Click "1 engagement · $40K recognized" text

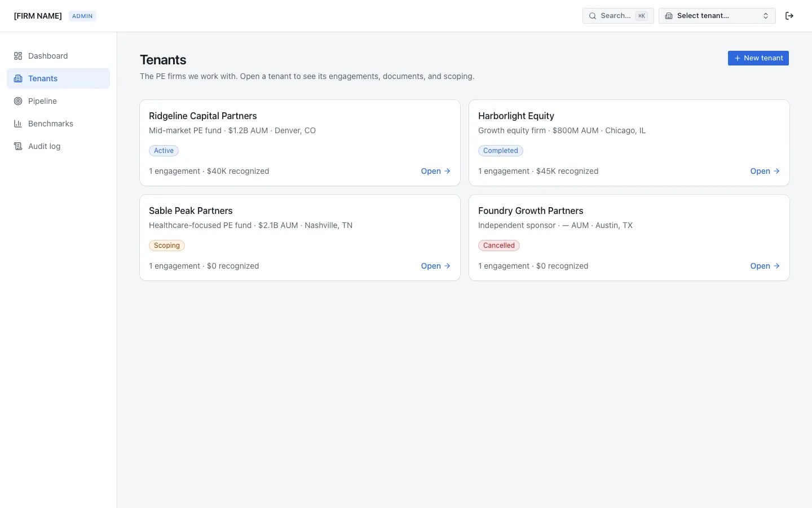[x=209, y=171]
